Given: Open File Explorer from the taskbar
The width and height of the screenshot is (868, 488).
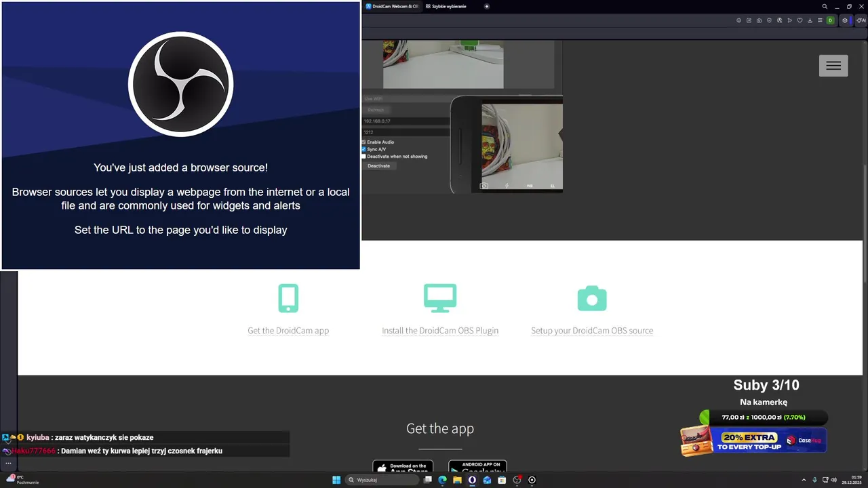Looking at the screenshot, I should pyautogui.click(x=457, y=480).
